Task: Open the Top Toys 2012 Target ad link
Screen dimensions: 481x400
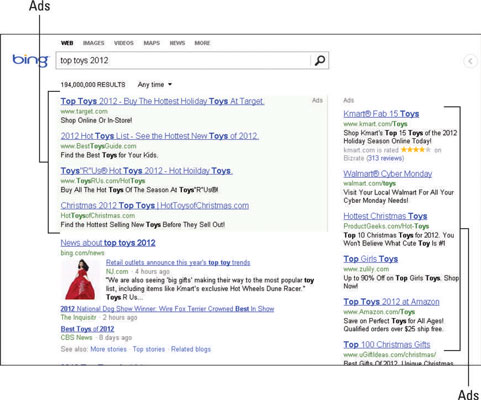Action: tap(162, 101)
